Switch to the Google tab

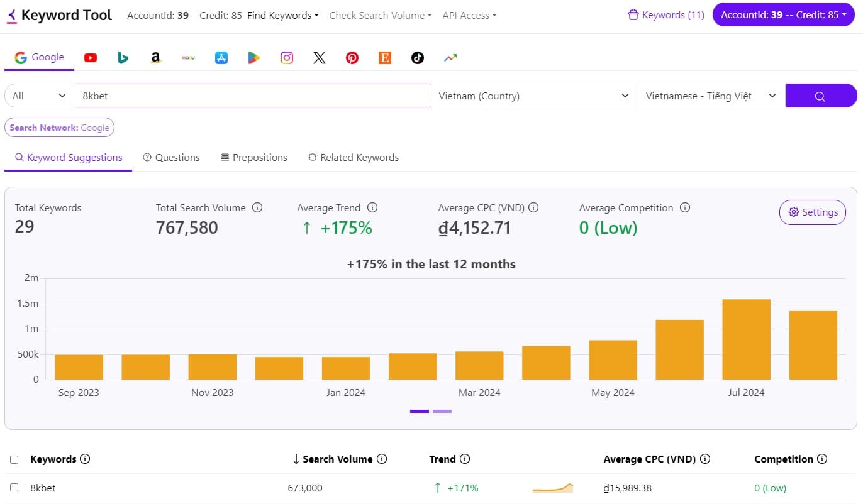click(x=40, y=57)
